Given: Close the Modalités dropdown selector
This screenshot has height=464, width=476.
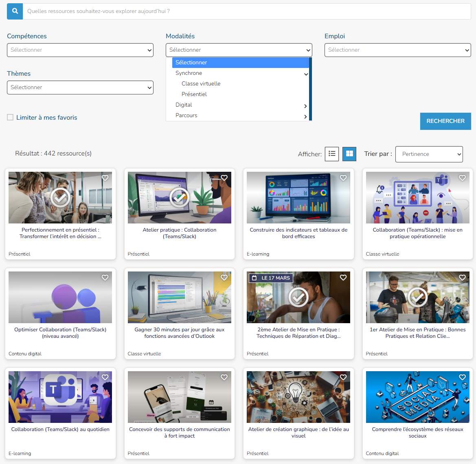Looking at the screenshot, I should point(239,50).
